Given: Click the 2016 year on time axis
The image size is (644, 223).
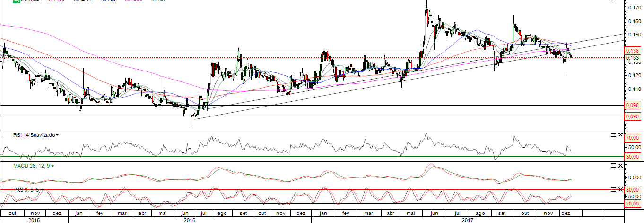Looking at the screenshot, I should 189,220.
